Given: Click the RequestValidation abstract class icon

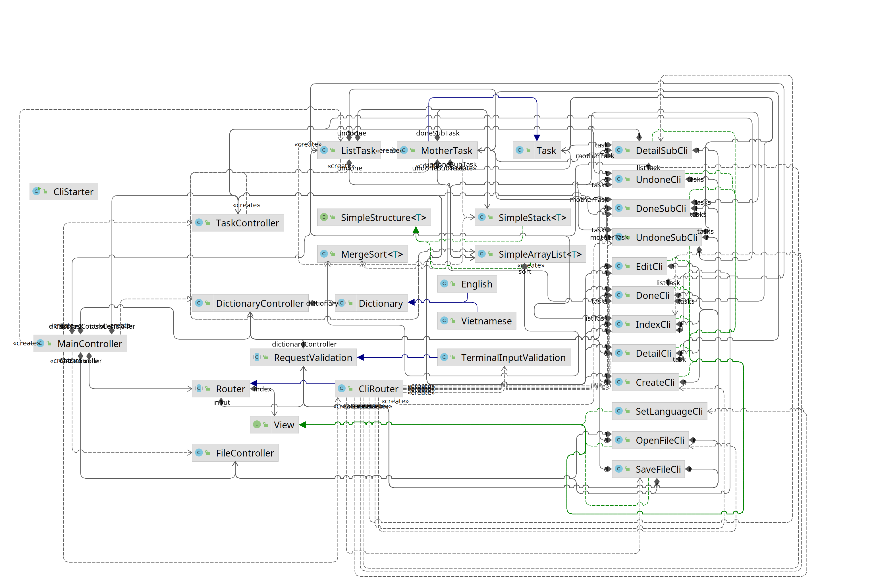Looking at the screenshot, I should 257,357.
